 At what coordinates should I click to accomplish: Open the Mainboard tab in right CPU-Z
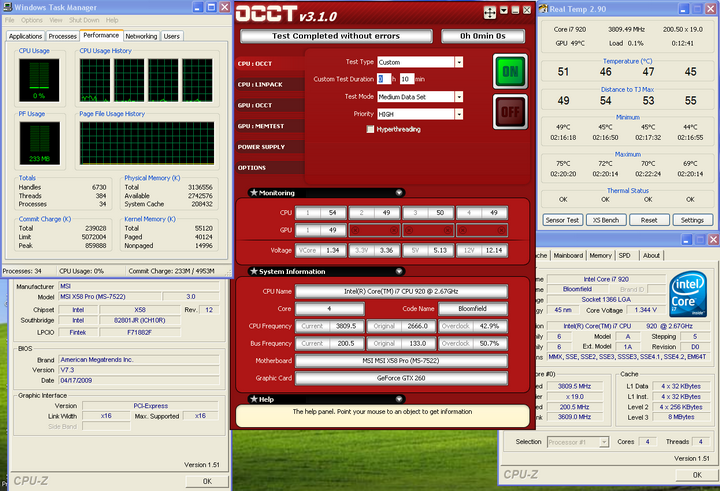tap(568, 256)
